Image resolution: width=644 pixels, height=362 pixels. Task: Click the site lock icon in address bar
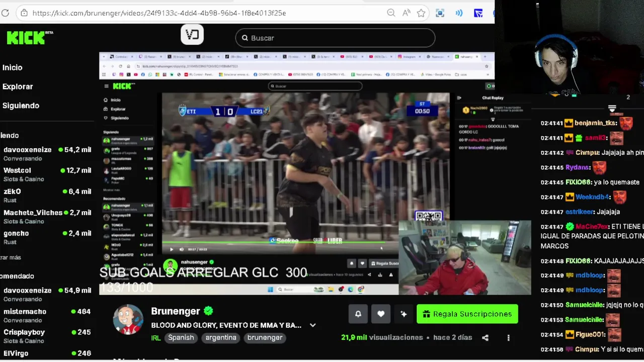click(24, 13)
